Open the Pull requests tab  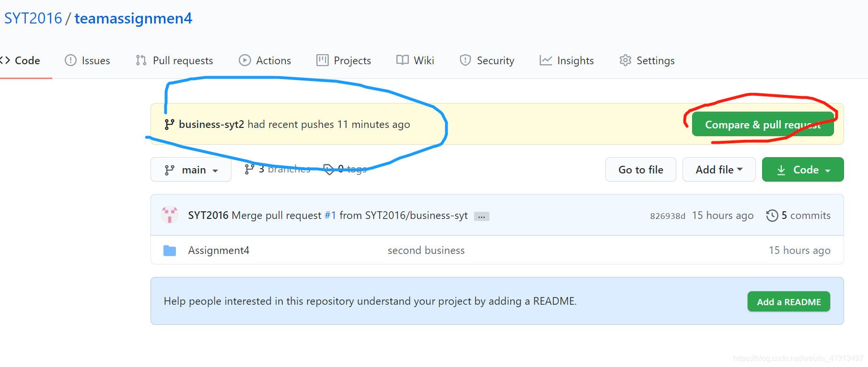174,60
